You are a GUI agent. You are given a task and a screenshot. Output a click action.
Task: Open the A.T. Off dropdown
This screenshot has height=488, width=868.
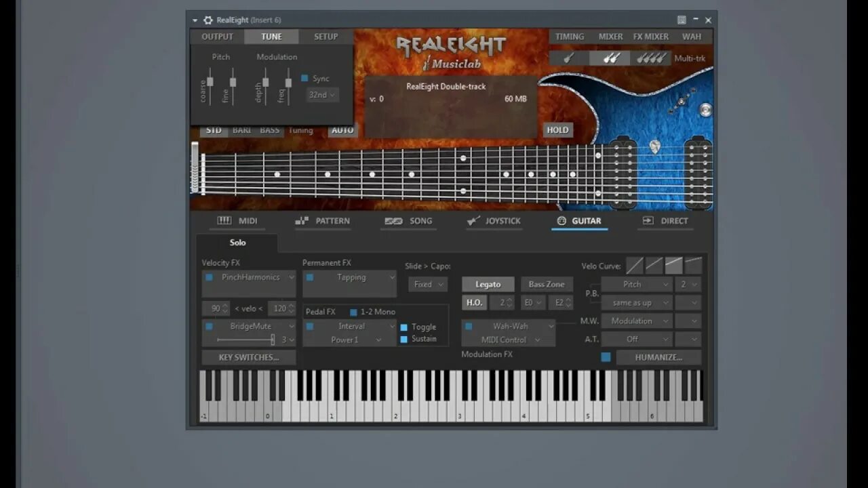coord(637,339)
